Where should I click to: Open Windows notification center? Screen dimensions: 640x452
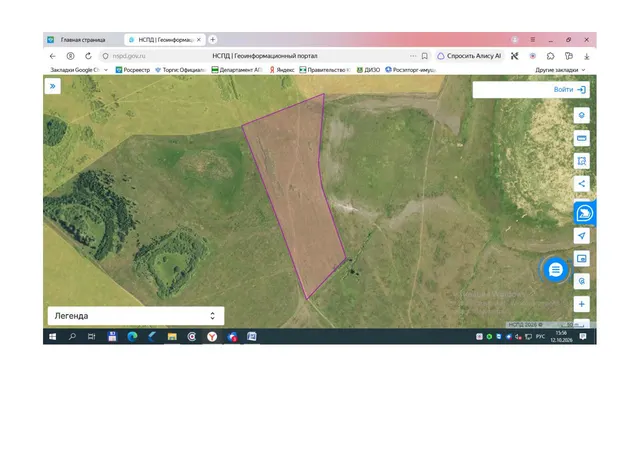pos(583,336)
